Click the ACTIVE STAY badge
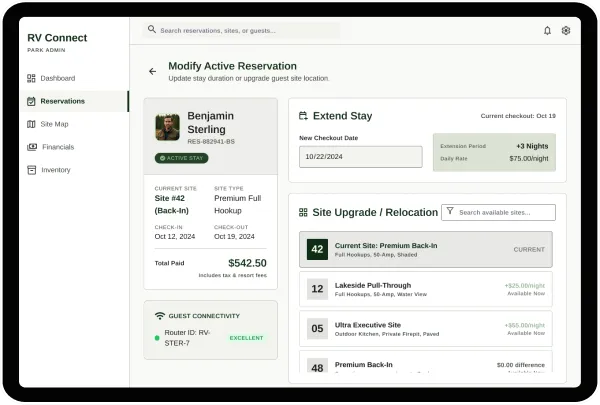 pyautogui.click(x=182, y=158)
